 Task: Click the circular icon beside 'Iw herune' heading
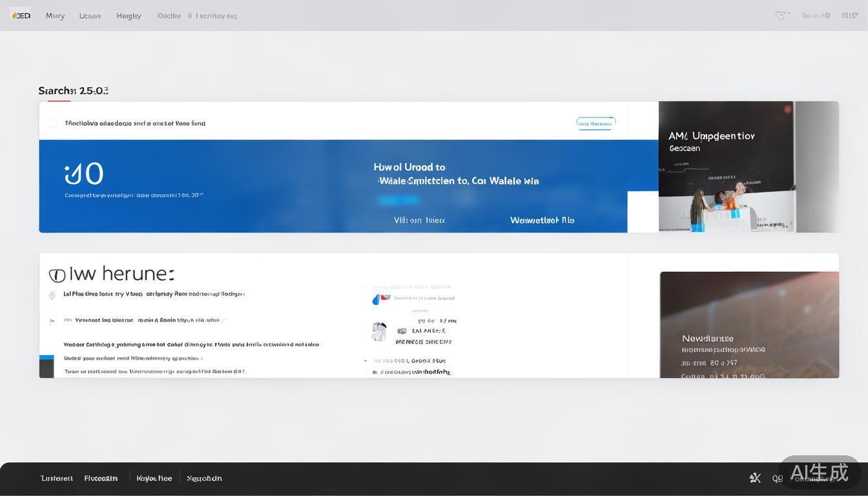pyautogui.click(x=57, y=275)
